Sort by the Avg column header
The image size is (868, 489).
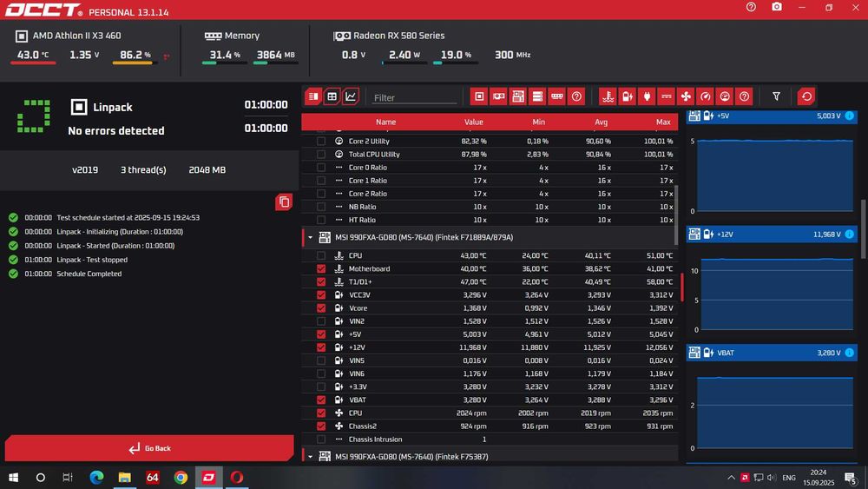click(x=602, y=122)
